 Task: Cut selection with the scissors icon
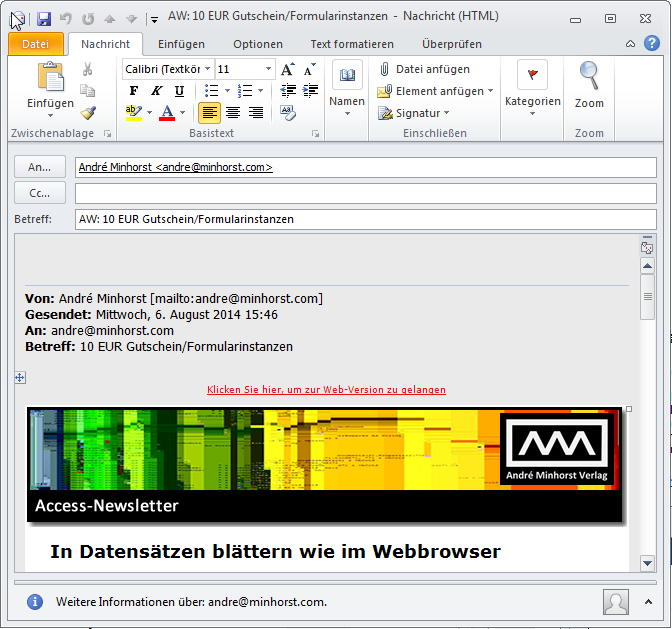[x=87, y=69]
